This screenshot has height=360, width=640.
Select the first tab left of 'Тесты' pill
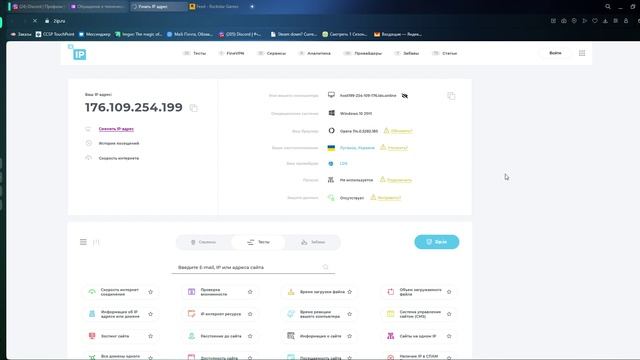point(203,242)
